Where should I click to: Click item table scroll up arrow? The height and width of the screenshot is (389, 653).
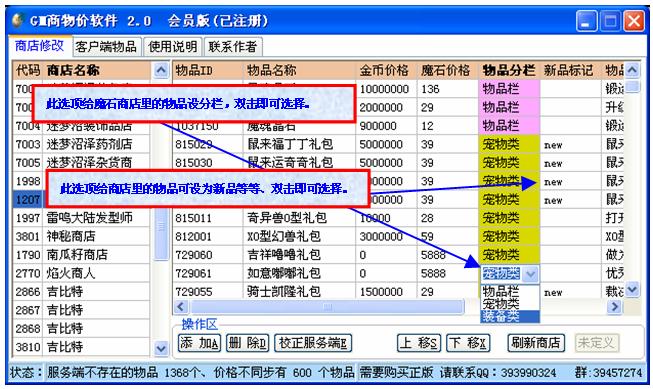click(632, 70)
